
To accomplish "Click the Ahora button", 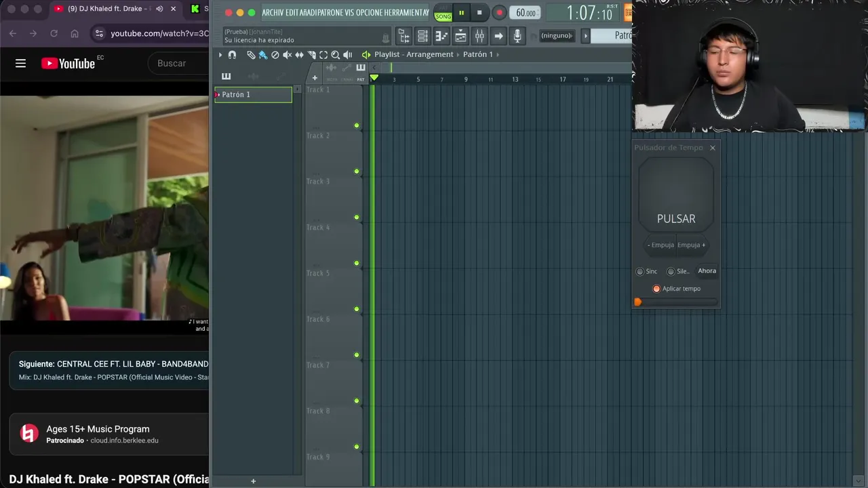I will [x=707, y=271].
